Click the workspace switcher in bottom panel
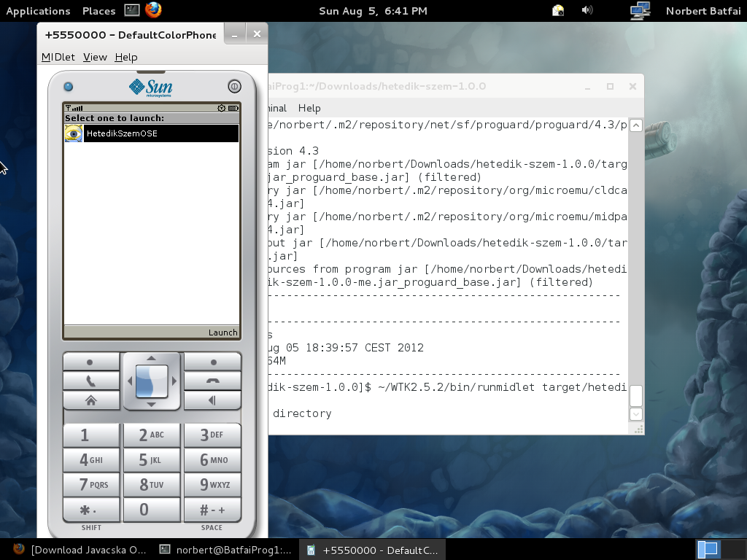This screenshot has width=747, height=560. tap(719, 550)
